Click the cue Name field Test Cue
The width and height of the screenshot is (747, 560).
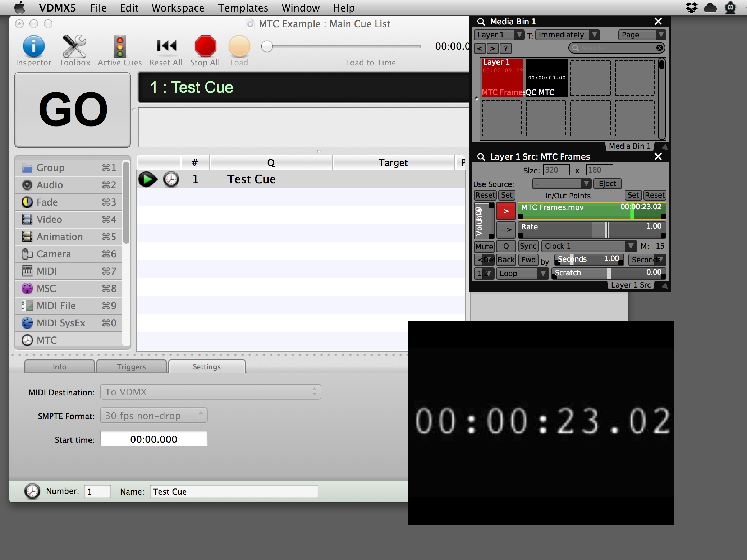tap(234, 491)
